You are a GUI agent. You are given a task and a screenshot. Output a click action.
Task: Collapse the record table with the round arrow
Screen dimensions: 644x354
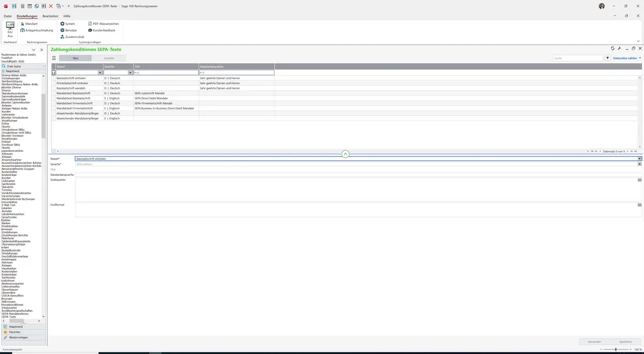(345, 154)
